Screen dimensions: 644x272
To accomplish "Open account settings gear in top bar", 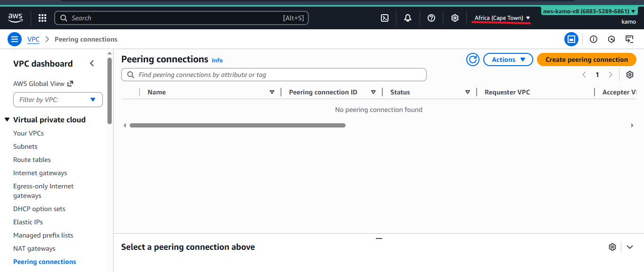I will [x=454, y=17].
